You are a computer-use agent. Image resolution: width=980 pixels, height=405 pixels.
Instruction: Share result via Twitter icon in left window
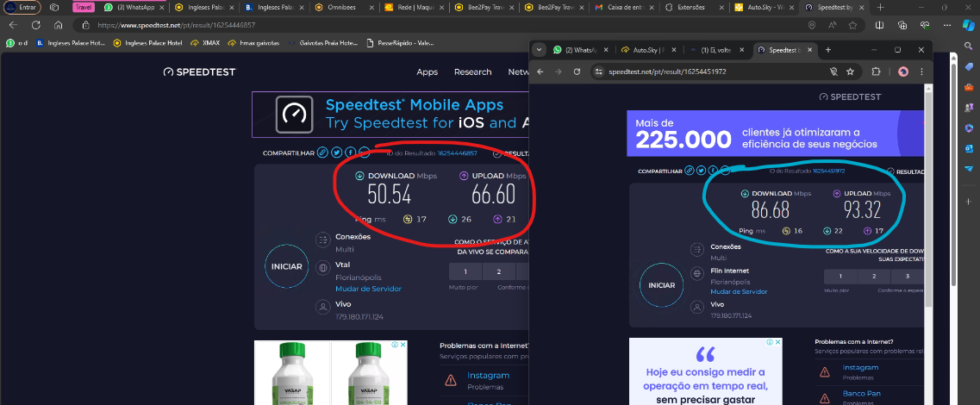coord(336,153)
